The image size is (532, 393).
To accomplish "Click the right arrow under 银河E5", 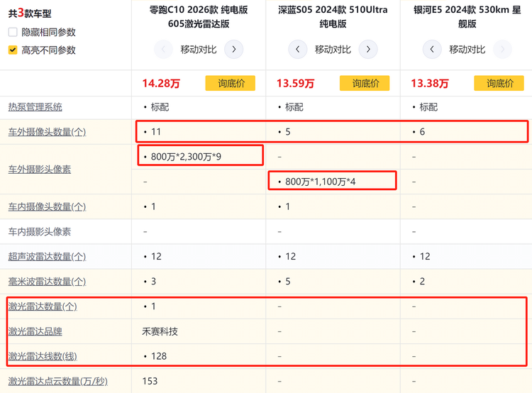I will click(x=502, y=50).
